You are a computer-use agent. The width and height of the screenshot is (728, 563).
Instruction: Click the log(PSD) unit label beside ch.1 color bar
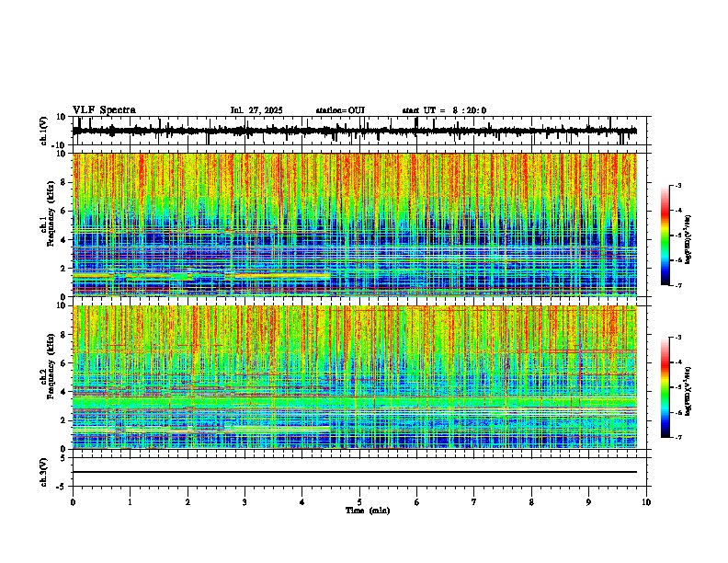coord(688,239)
